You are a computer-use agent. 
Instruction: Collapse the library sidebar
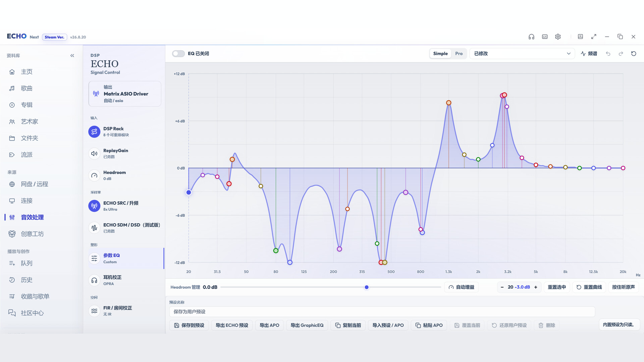coord(72,56)
